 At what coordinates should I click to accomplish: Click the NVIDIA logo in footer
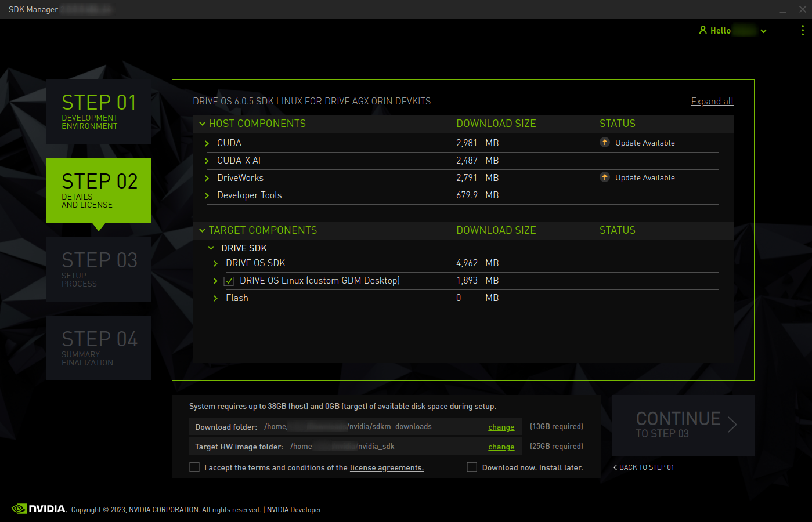point(39,509)
